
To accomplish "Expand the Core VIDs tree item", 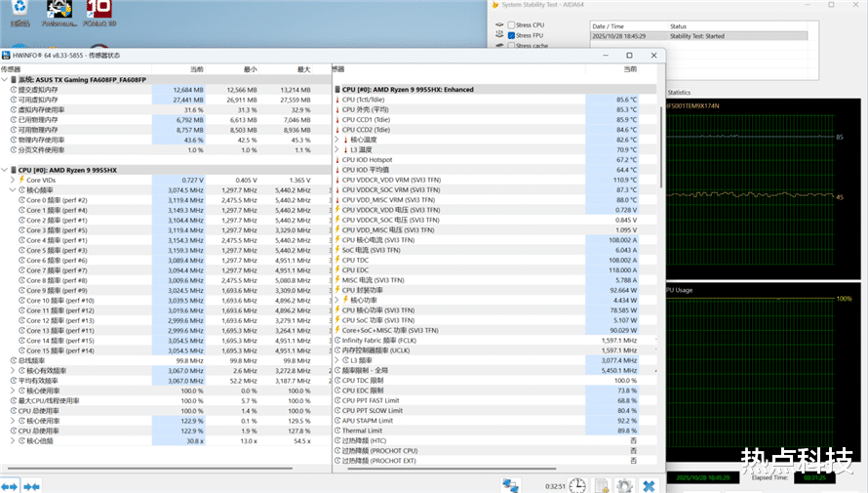I will 13,180.
